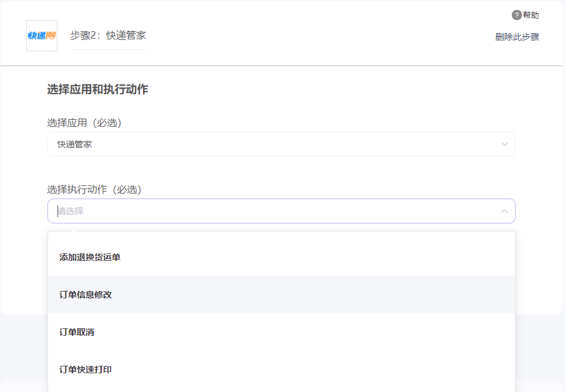The height and width of the screenshot is (392, 565).
Task: Select 添加退换货运单 option
Action: point(282,257)
